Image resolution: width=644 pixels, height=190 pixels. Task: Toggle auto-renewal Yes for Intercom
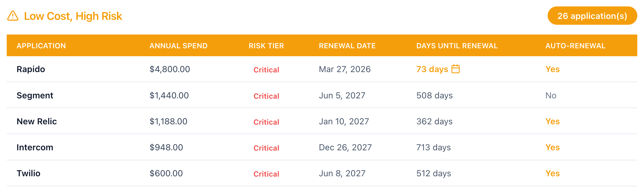553,147
